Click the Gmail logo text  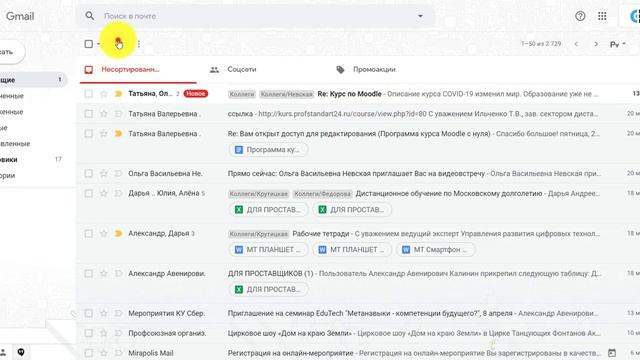click(x=20, y=16)
